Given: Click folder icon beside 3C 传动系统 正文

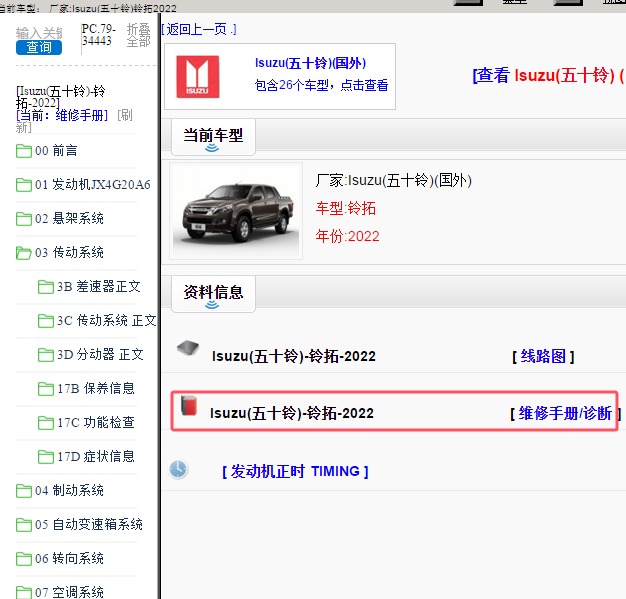Looking at the screenshot, I should pyautogui.click(x=46, y=321).
